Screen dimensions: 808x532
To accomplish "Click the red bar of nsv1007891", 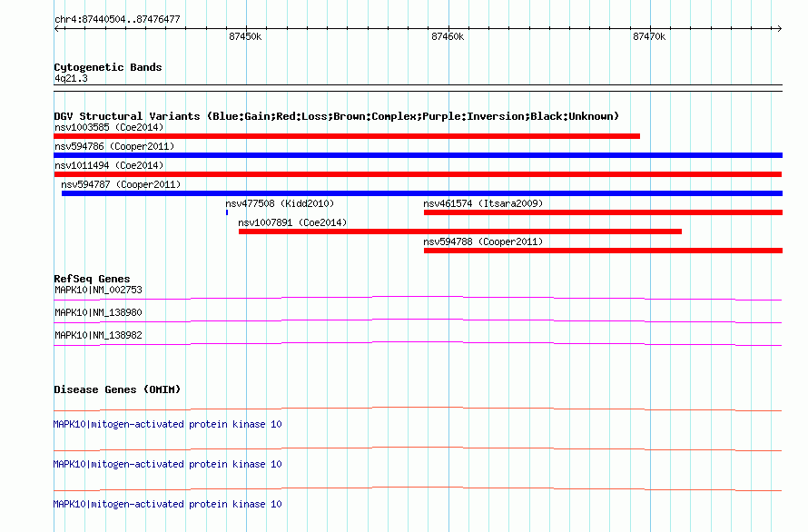I will 460,232.
